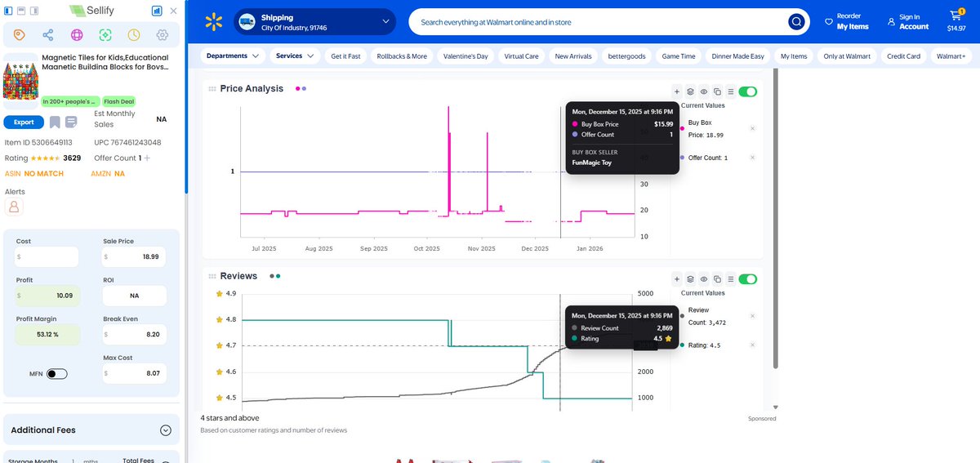
Task: Open the Walmart cart showing $14.97
Action: (x=955, y=21)
